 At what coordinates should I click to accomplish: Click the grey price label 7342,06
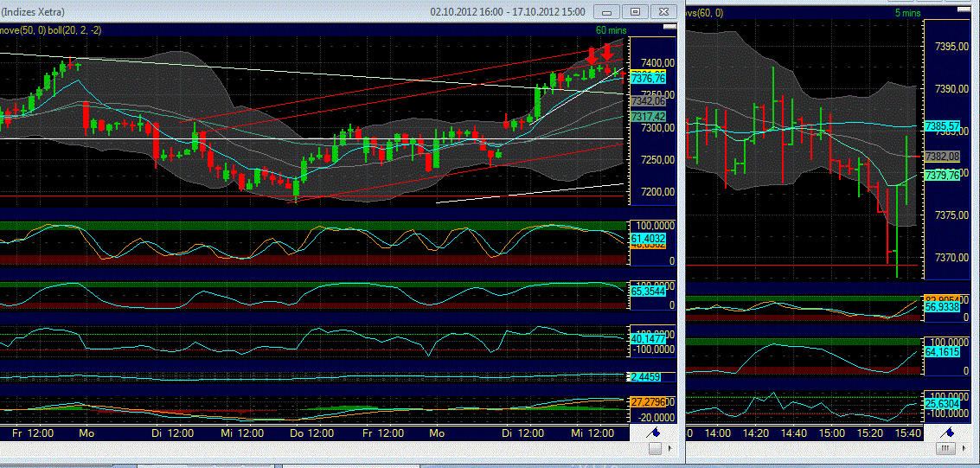[x=648, y=100]
